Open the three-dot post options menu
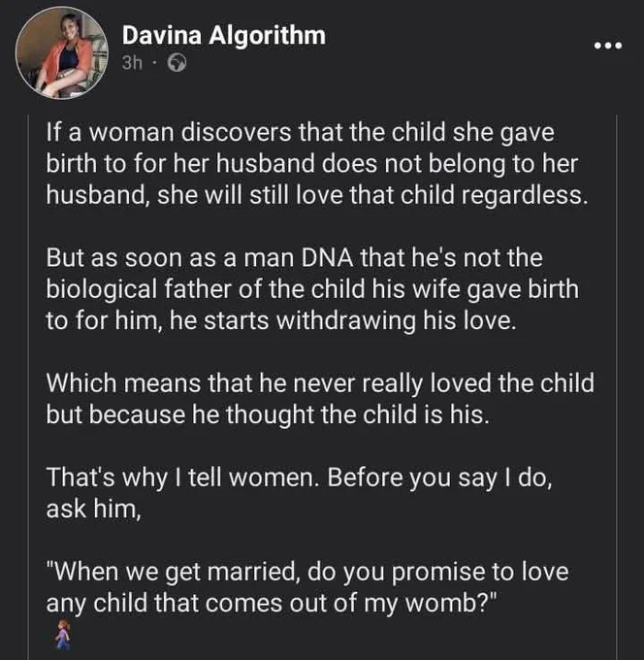Viewport: 644px width, 660px height. point(608,45)
